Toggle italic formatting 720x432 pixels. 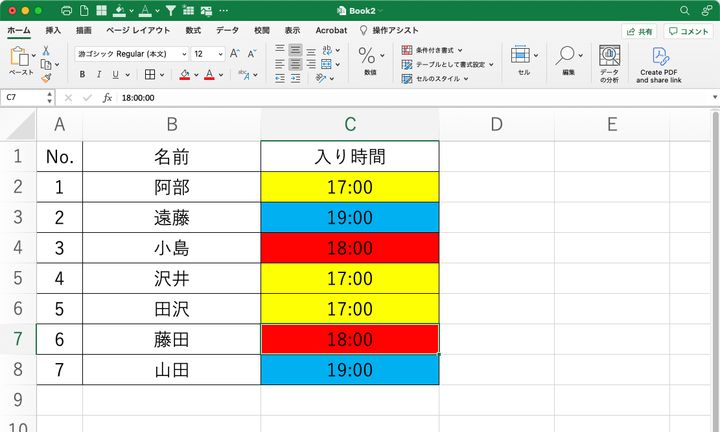(x=99, y=74)
